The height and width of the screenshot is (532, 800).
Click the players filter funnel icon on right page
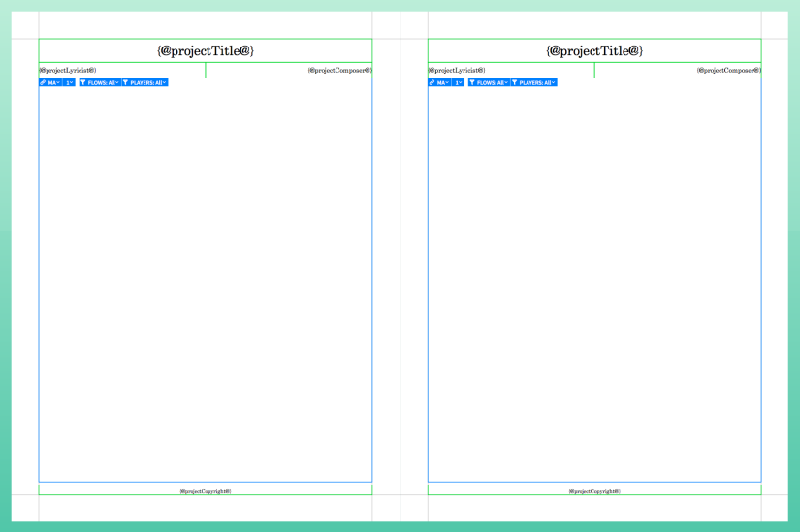515,83
